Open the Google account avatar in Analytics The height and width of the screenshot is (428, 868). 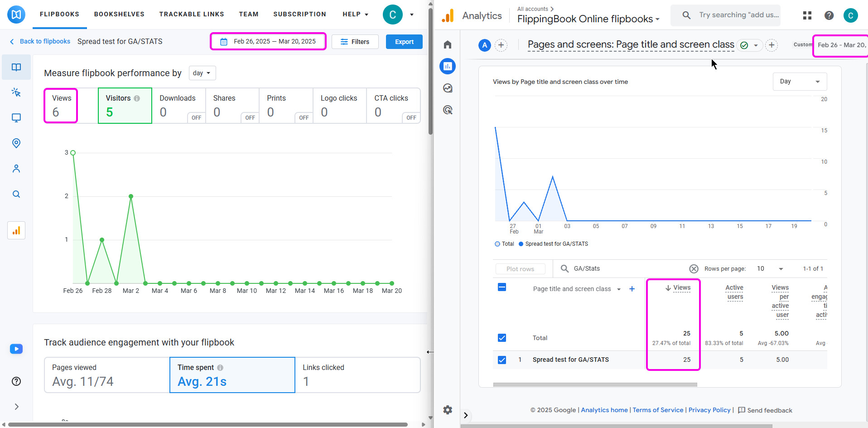pos(851,15)
